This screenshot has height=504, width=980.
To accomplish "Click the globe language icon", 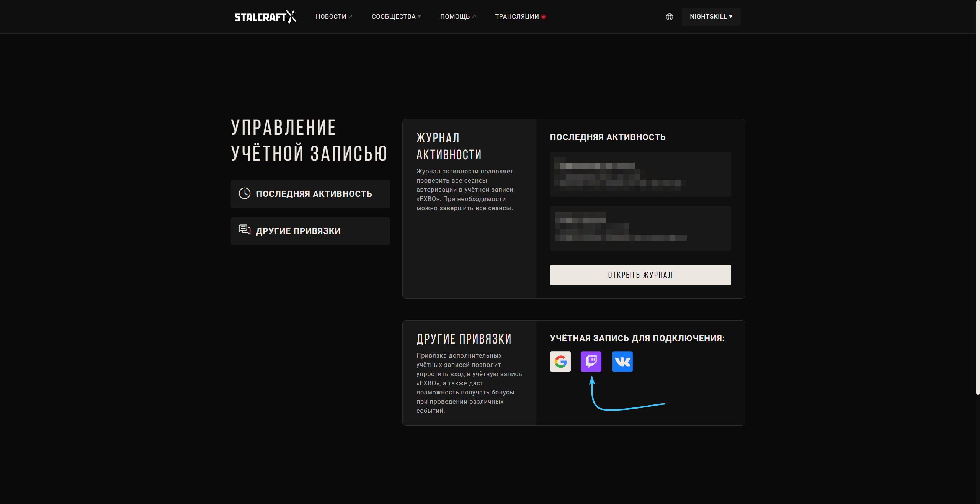I will [x=669, y=17].
